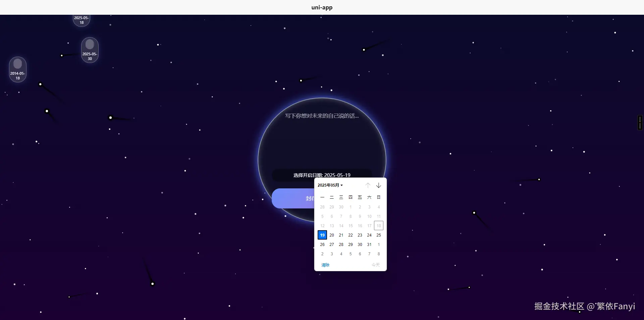Select date 25 in the calendar
644x320 pixels.
pyautogui.click(x=379, y=235)
